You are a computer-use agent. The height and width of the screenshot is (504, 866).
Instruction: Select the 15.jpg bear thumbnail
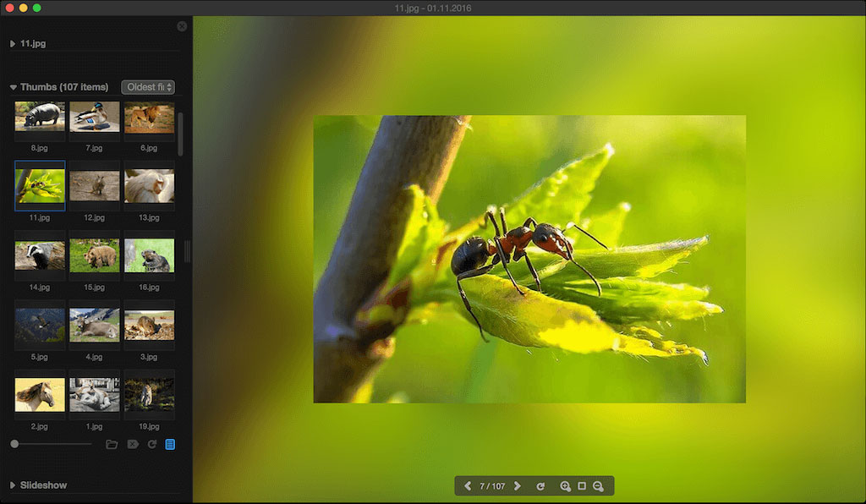(94, 255)
